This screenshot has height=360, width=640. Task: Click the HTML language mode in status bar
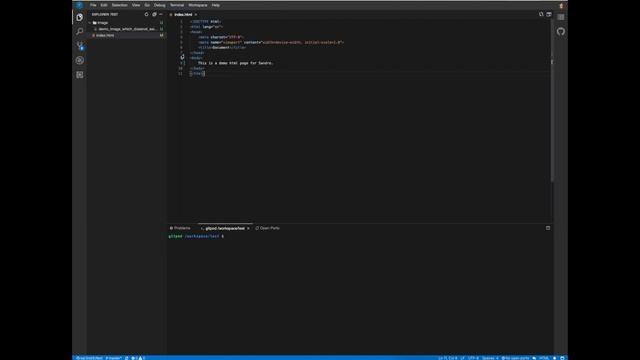pos(544,358)
